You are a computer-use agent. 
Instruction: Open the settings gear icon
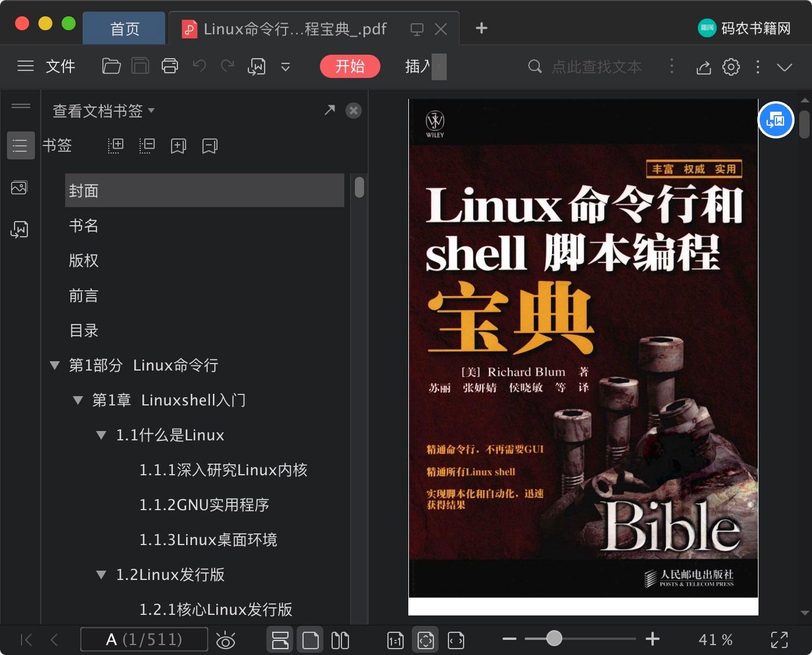pyautogui.click(x=731, y=67)
